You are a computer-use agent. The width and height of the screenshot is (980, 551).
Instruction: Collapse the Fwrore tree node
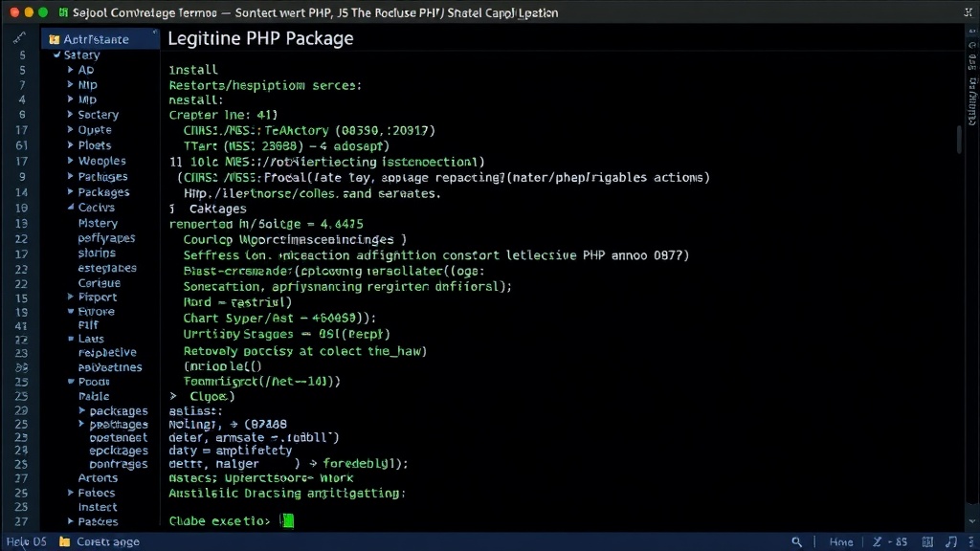click(x=71, y=311)
